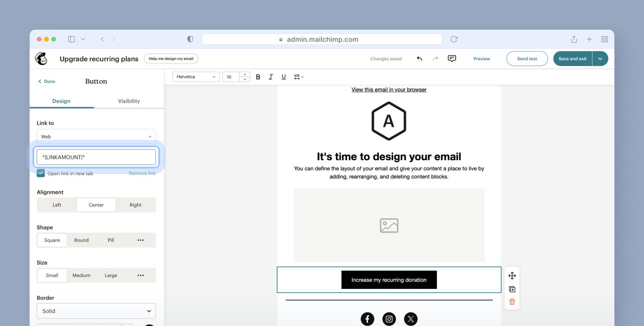
Task: Select Large button size
Action: tap(111, 275)
